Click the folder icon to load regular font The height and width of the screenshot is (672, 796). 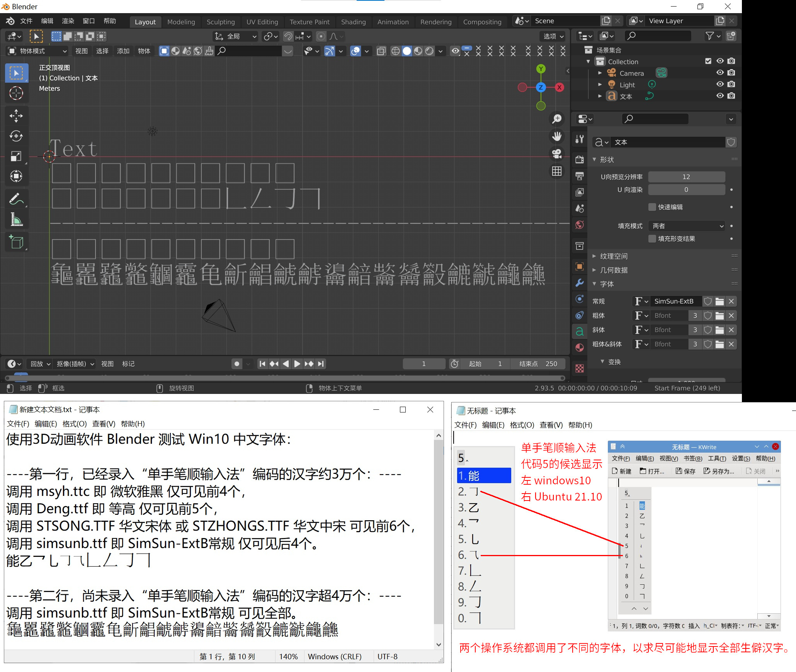click(x=719, y=301)
